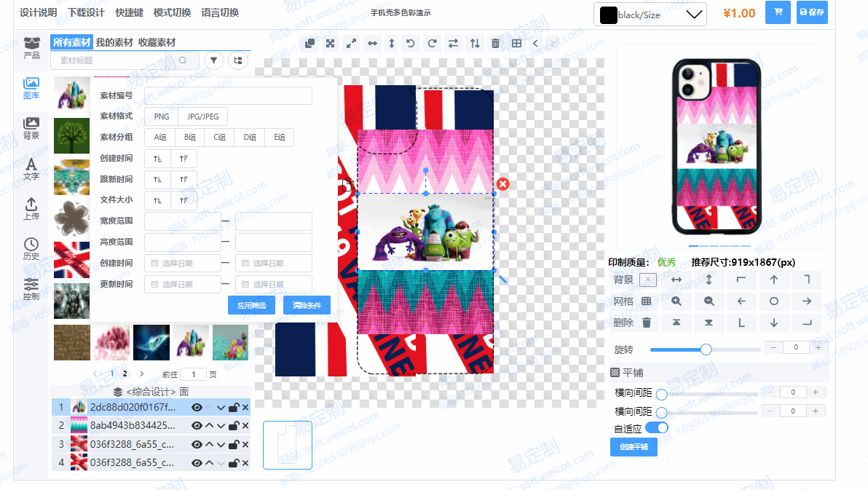The image size is (868, 490).
Task: Open the black/Size product variant dropdown
Action: 650,15
